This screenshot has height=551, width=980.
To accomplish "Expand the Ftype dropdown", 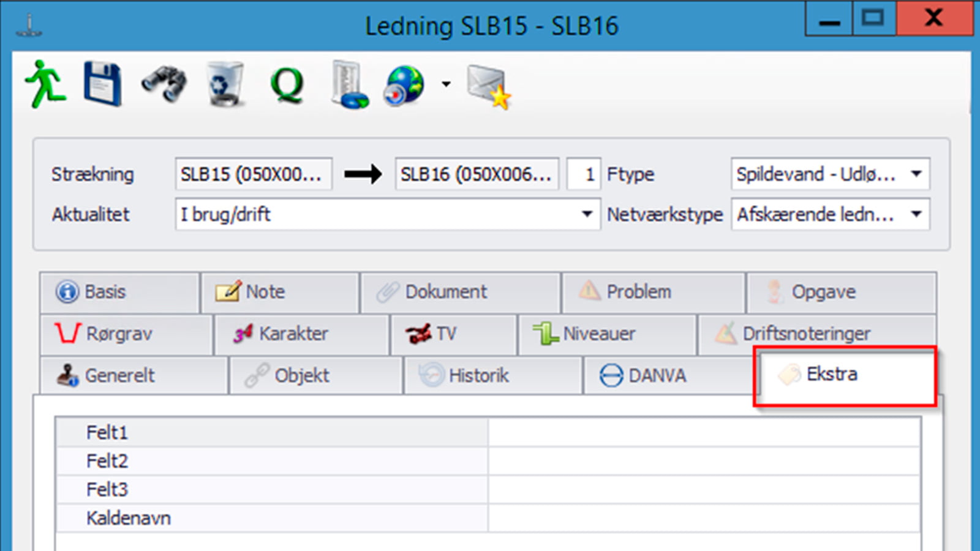I will pyautogui.click(x=916, y=174).
